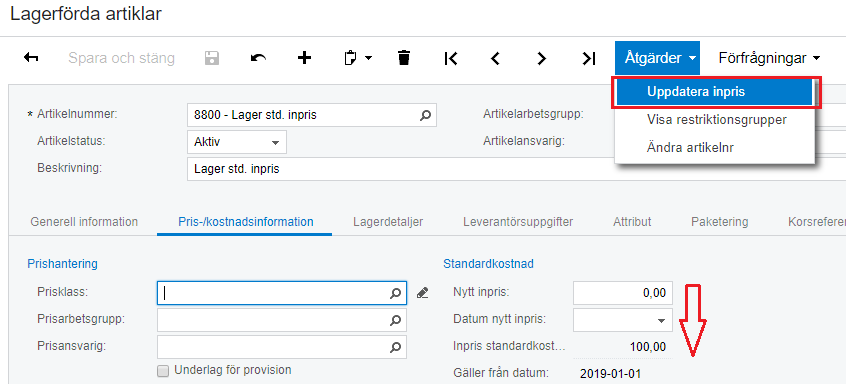
Task: Open the Förfrågningar menu button
Action: tap(769, 58)
